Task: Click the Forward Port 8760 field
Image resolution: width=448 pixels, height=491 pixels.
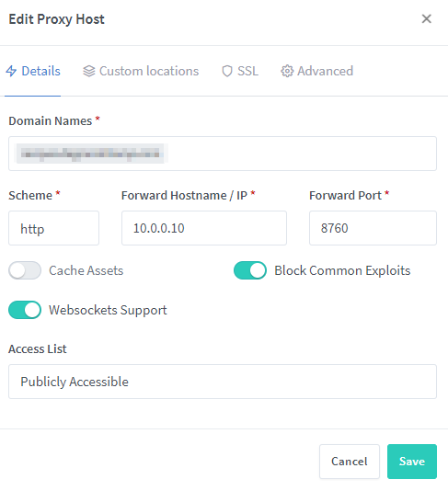Action: pos(373,228)
